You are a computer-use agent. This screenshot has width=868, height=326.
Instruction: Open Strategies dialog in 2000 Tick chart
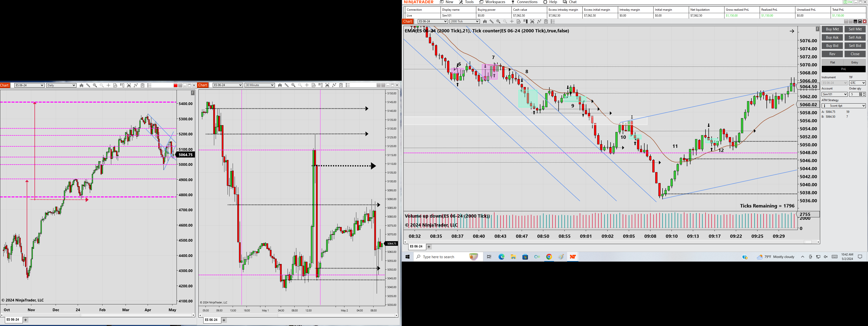pos(539,22)
